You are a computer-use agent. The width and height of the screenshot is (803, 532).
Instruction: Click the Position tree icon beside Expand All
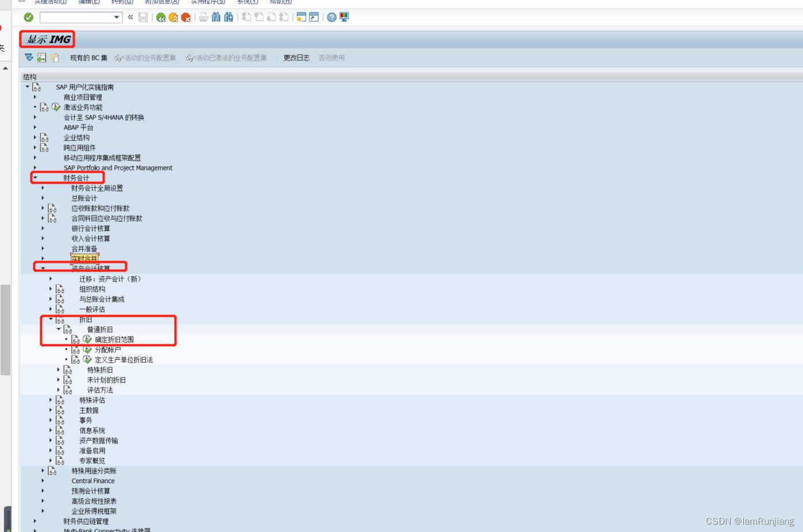pos(41,57)
